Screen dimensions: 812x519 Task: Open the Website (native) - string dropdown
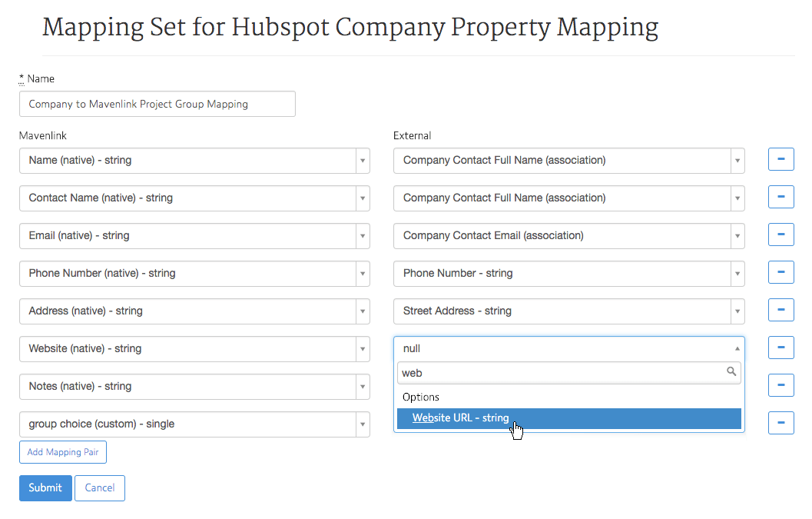pyautogui.click(x=194, y=349)
